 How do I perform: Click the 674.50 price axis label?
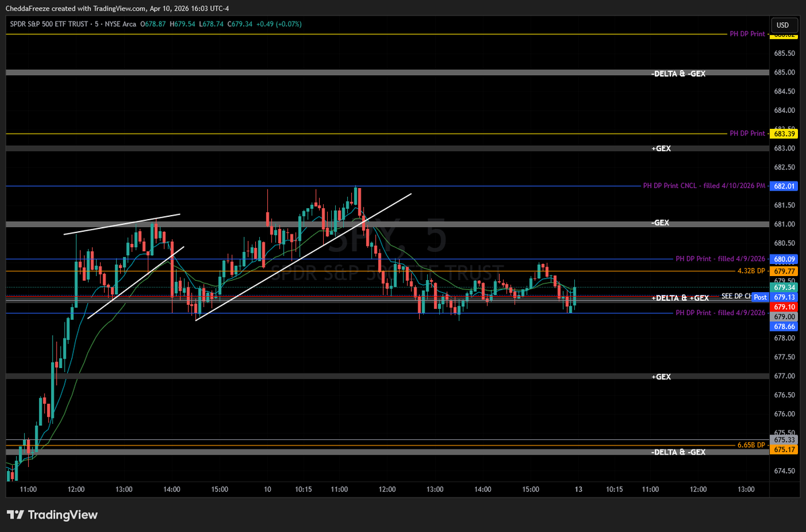[785, 472]
